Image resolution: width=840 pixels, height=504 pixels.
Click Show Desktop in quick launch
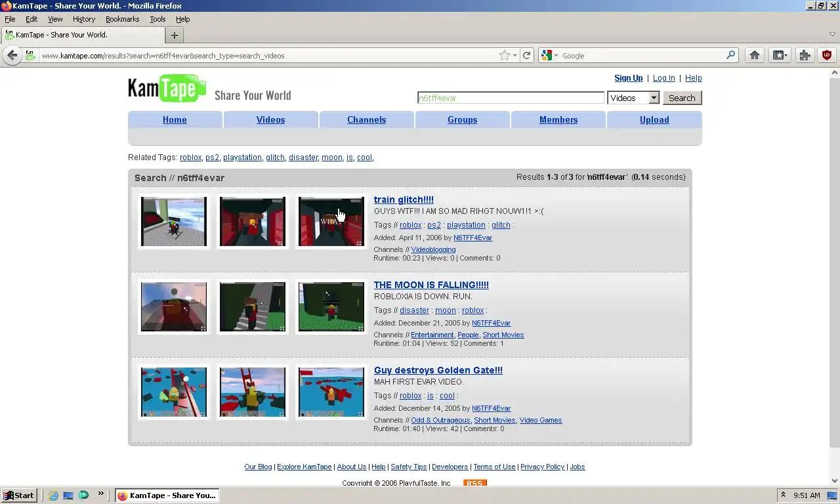[68, 495]
